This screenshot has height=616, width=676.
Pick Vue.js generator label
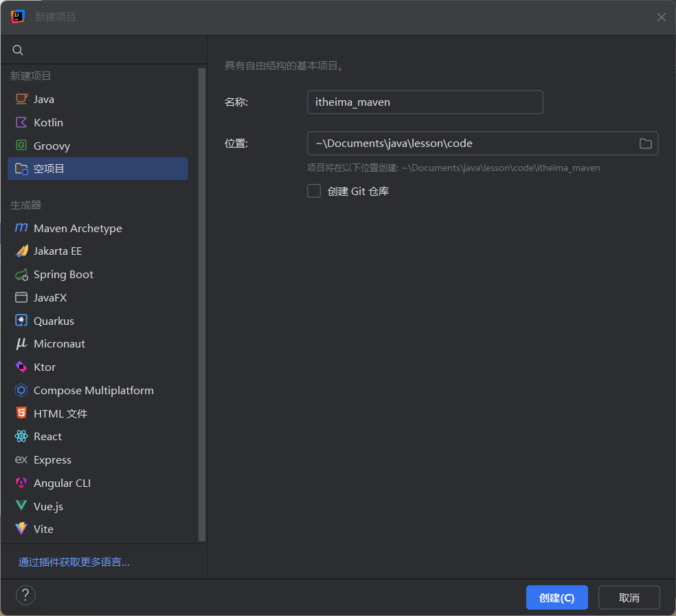coord(48,507)
